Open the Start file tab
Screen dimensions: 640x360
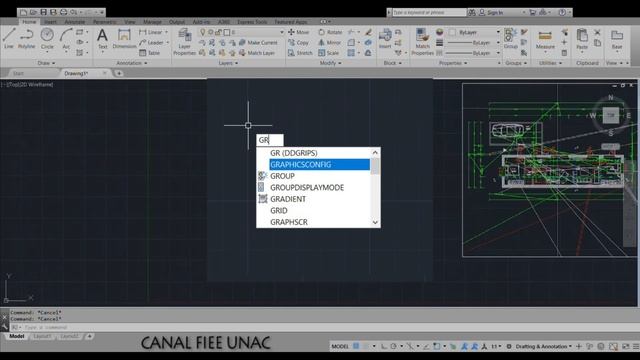(x=18, y=73)
